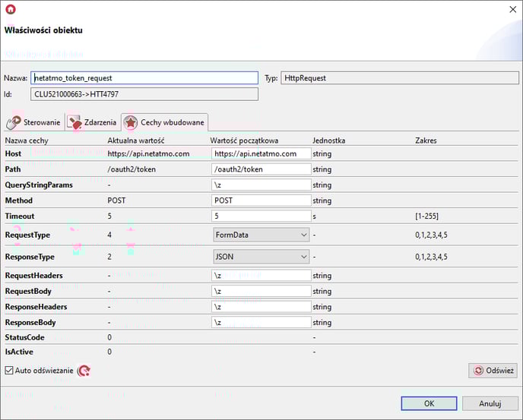Switch to the Sterowanie tab

tap(34, 122)
